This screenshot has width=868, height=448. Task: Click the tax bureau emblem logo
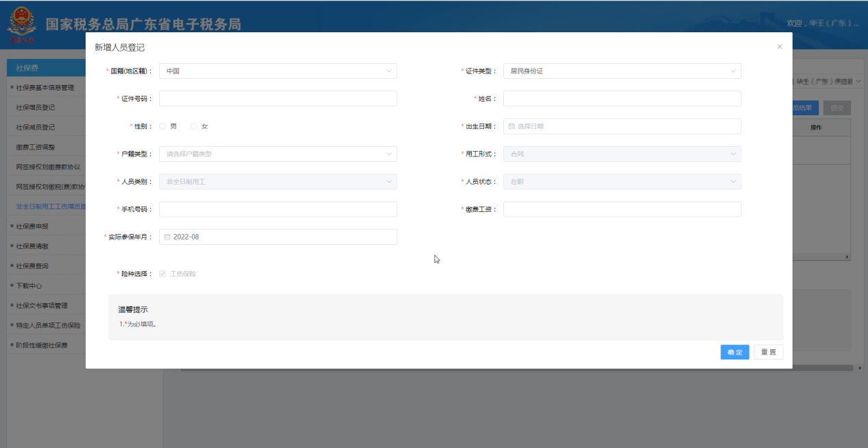(22, 26)
